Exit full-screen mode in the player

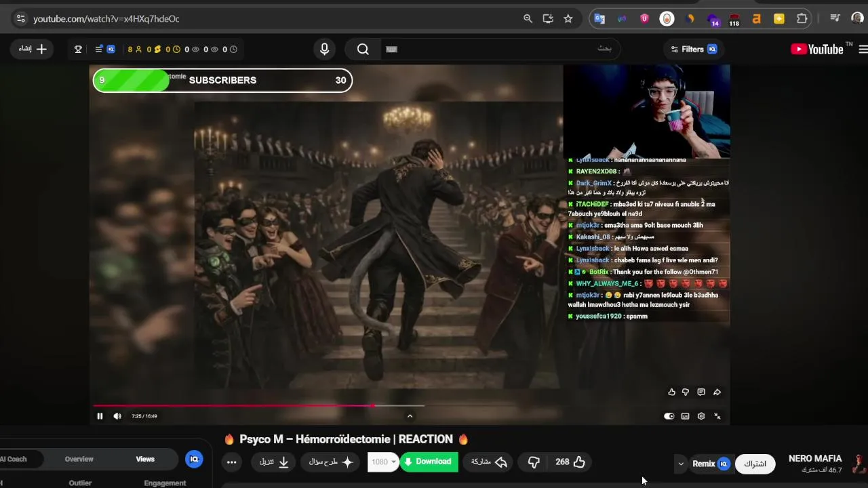(717, 416)
